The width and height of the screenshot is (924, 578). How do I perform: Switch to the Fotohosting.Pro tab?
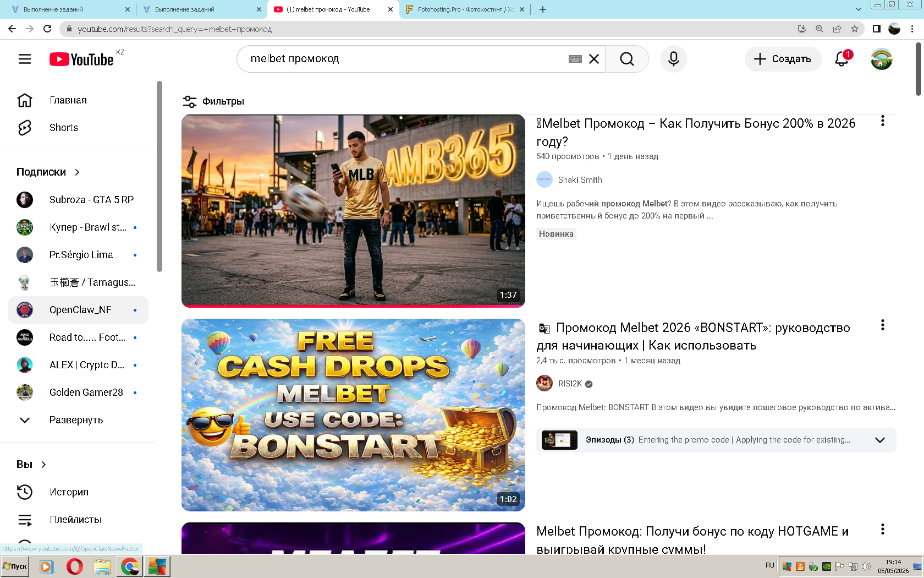coord(465,9)
